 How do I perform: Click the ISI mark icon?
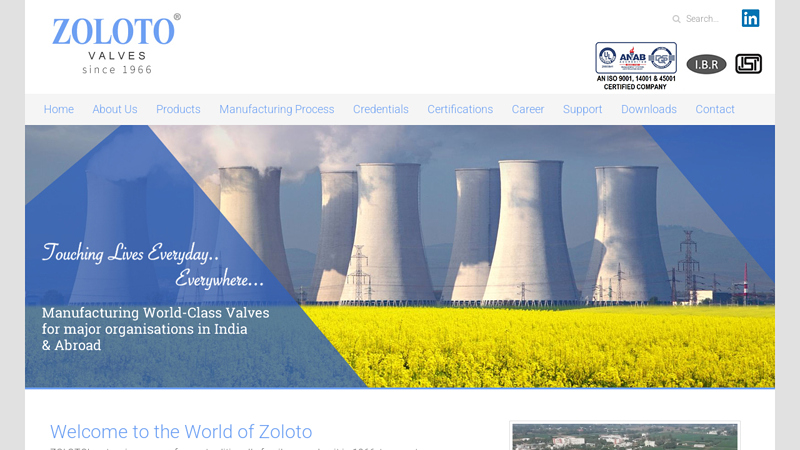click(x=748, y=64)
